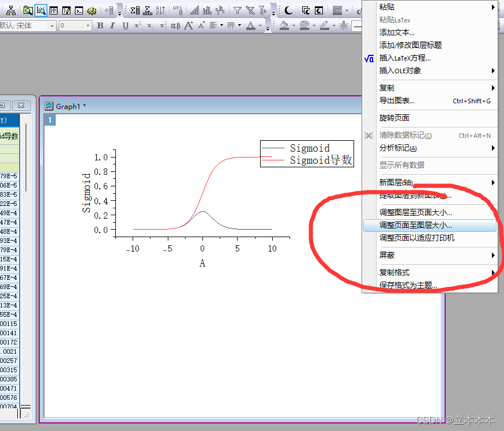
Task: Choose 调整图层至页面大小... menu item
Action: (430, 212)
